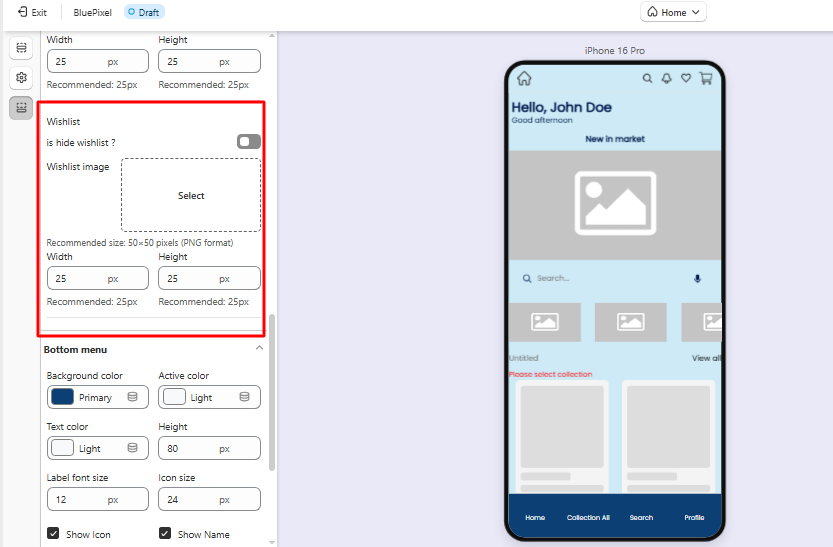Open the settings gear in left sidebar

click(21, 77)
